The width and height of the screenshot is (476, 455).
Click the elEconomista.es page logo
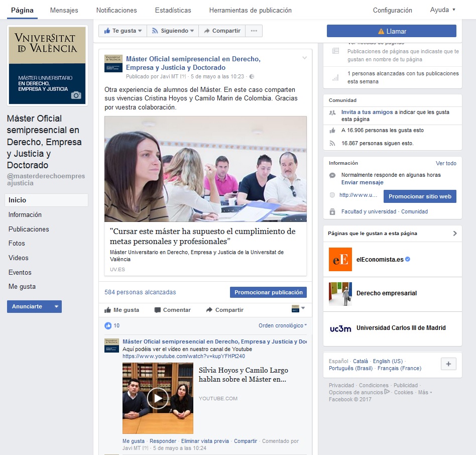340,259
